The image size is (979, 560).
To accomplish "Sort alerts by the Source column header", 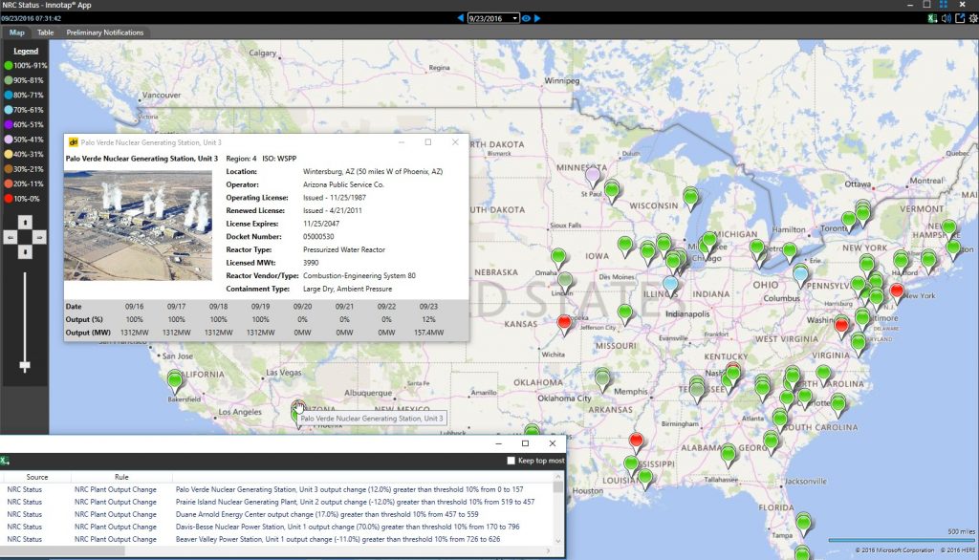I will pos(37,476).
